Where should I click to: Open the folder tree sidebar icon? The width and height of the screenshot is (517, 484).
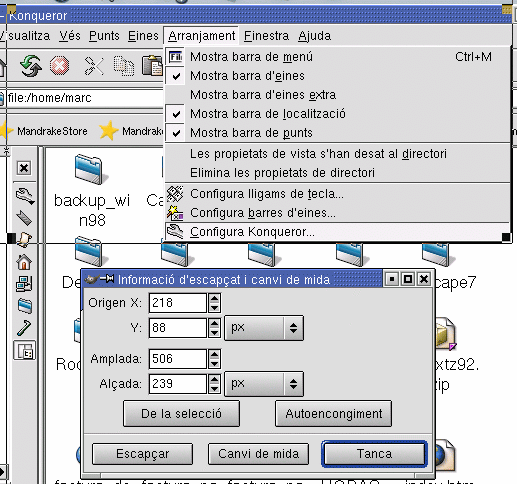point(25,306)
